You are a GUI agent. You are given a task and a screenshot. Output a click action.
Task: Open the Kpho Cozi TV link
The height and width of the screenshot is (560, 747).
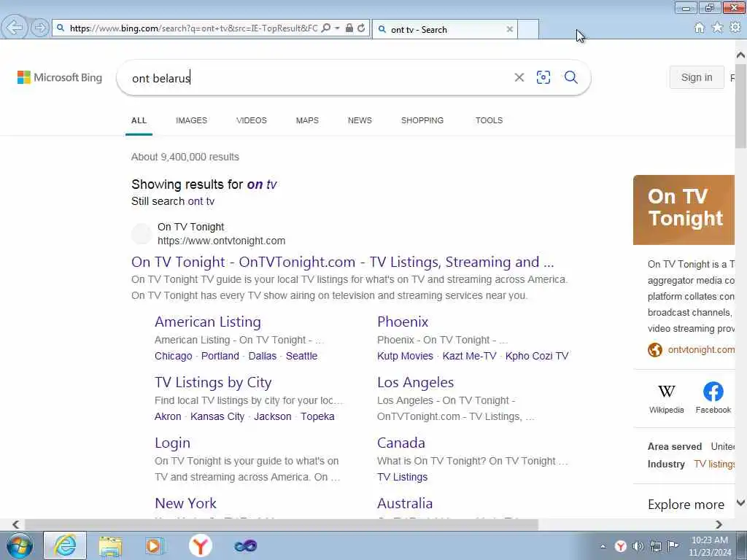(537, 356)
